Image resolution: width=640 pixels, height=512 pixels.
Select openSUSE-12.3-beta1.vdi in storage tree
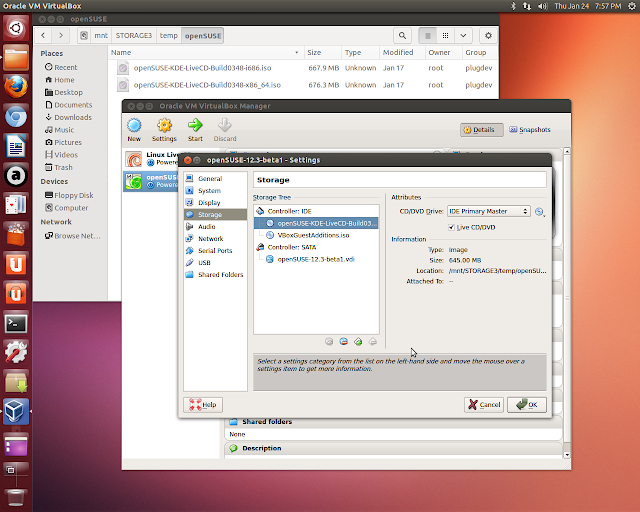tap(317, 259)
